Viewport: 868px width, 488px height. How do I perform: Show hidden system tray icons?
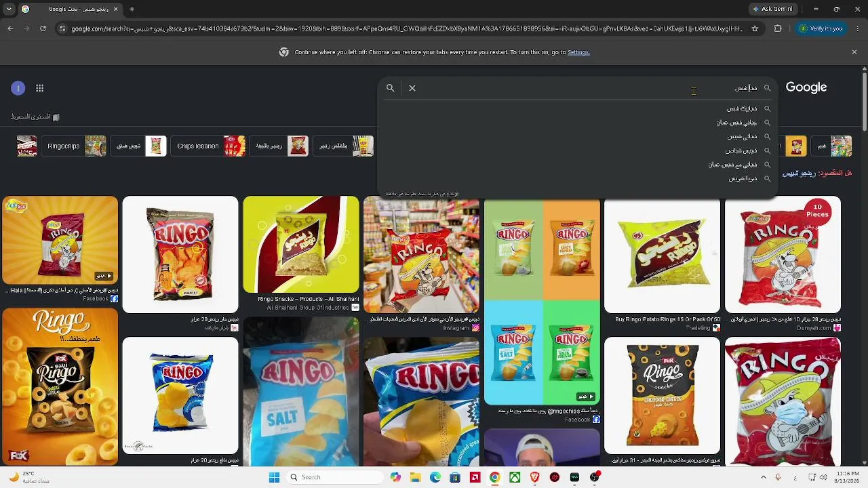click(764, 477)
